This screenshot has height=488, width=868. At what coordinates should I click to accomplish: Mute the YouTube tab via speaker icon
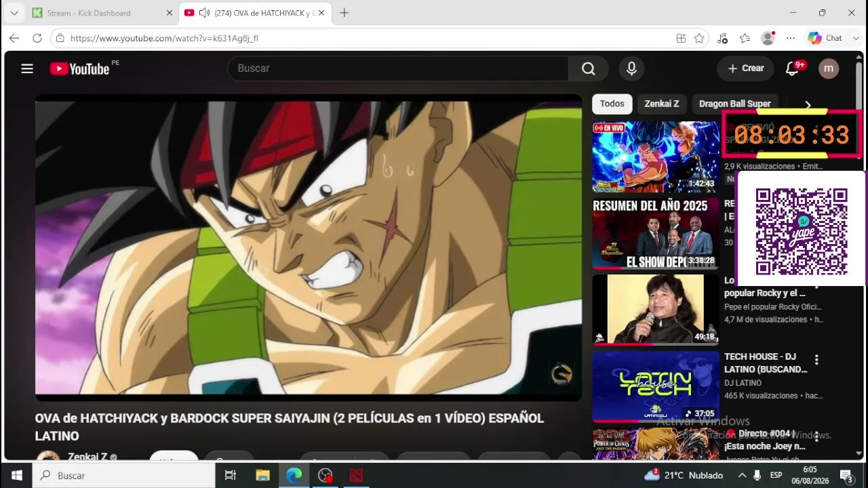204,13
